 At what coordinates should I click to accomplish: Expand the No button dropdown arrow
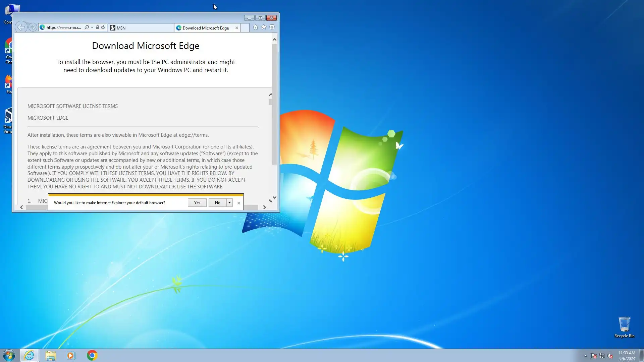coord(229,202)
